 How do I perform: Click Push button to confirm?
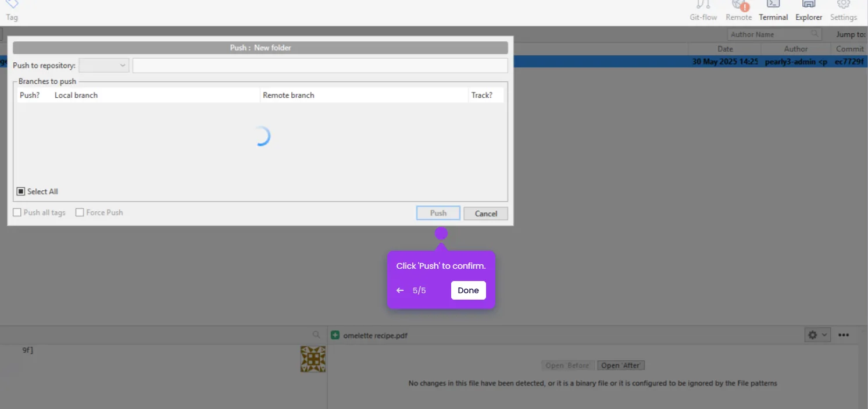(x=438, y=214)
